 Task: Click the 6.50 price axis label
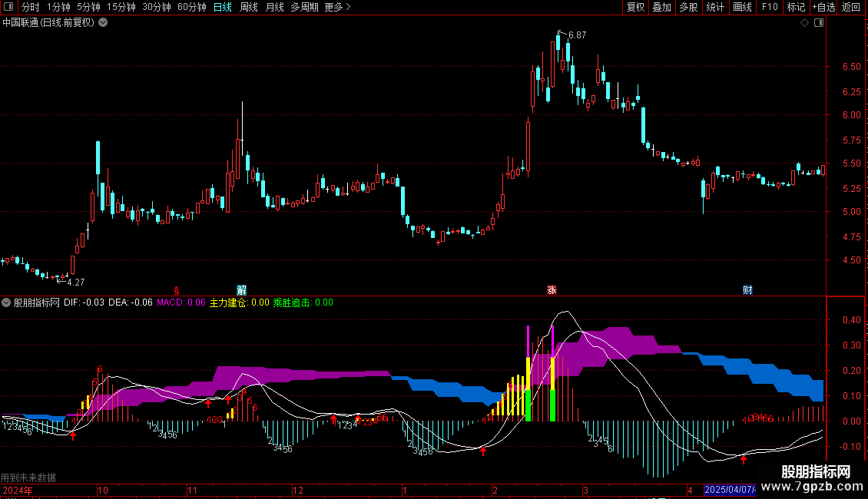point(851,66)
